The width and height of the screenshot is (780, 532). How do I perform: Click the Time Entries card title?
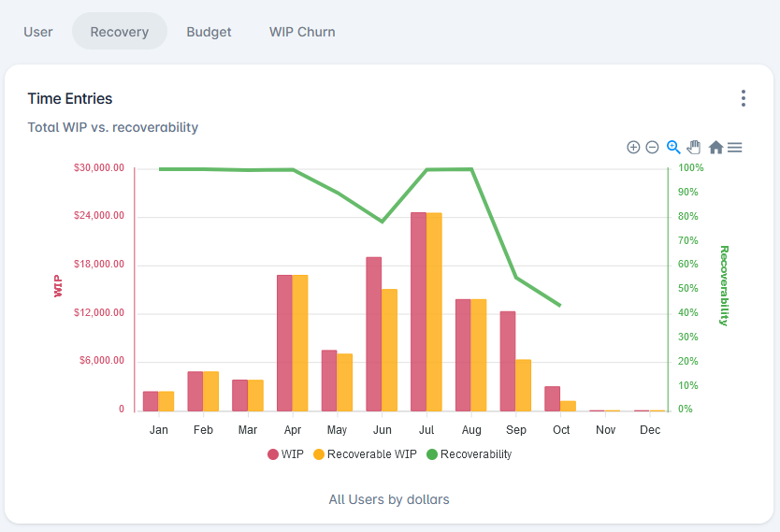click(x=70, y=98)
